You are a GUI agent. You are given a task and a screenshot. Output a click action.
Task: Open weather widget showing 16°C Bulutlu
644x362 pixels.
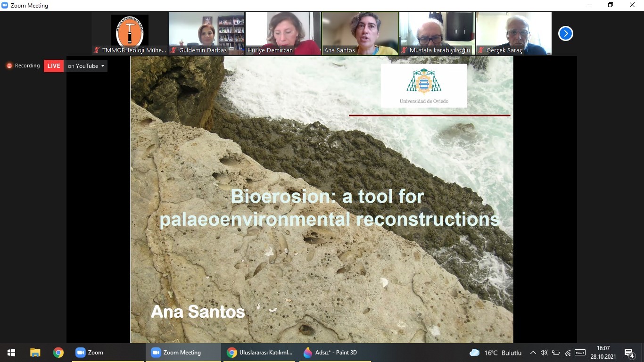tap(495, 353)
